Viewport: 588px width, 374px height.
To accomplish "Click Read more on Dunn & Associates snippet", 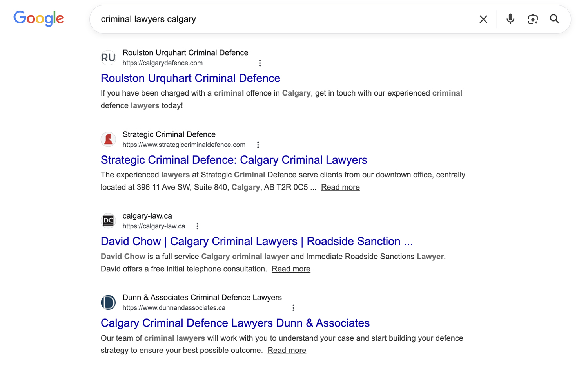I will coord(287,350).
